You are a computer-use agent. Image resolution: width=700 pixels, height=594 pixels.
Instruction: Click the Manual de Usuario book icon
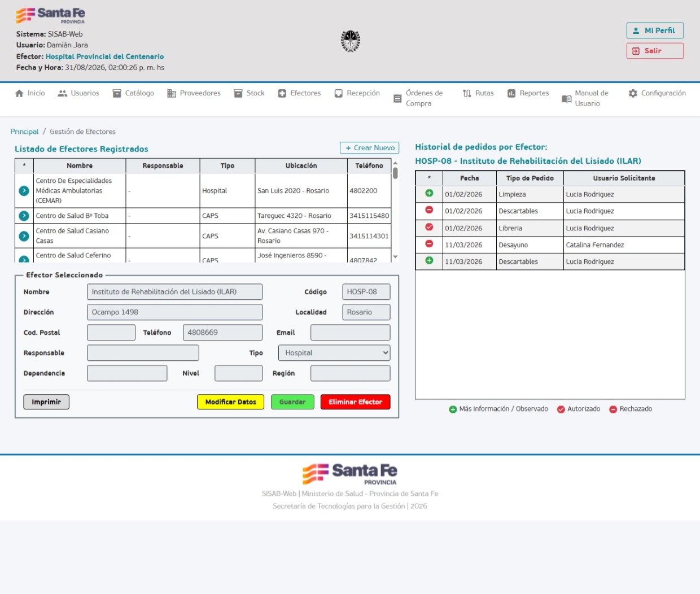pos(567,99)
